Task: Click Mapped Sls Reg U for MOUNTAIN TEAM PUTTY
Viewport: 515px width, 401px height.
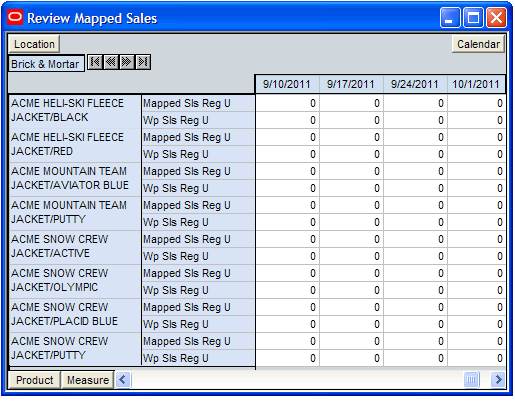Action: point(198,205)
